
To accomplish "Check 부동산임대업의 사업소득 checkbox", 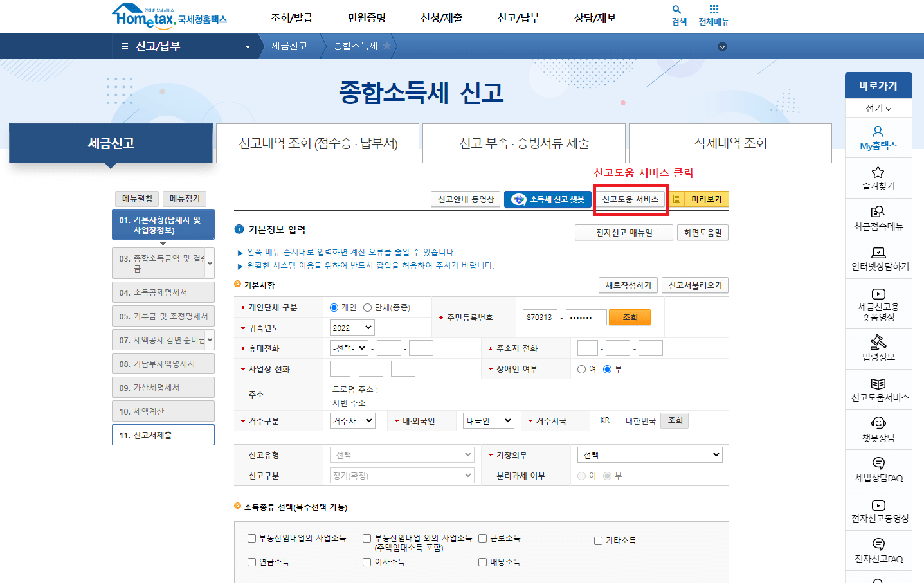I will pyautogui.click(x=251, y=539).
